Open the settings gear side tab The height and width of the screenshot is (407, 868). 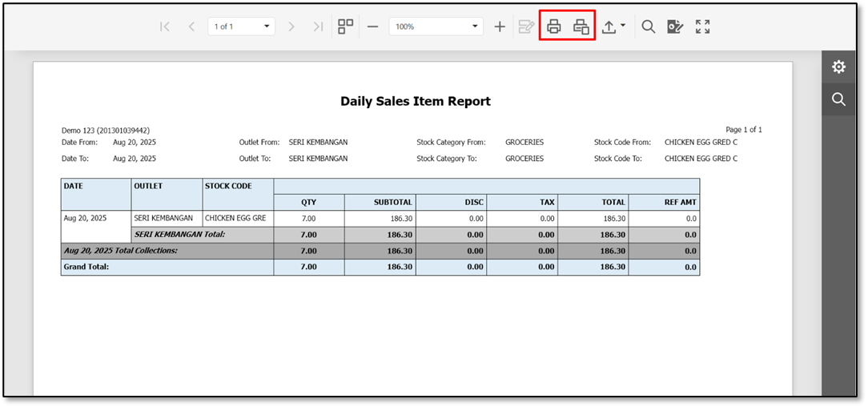coord(838,67)
